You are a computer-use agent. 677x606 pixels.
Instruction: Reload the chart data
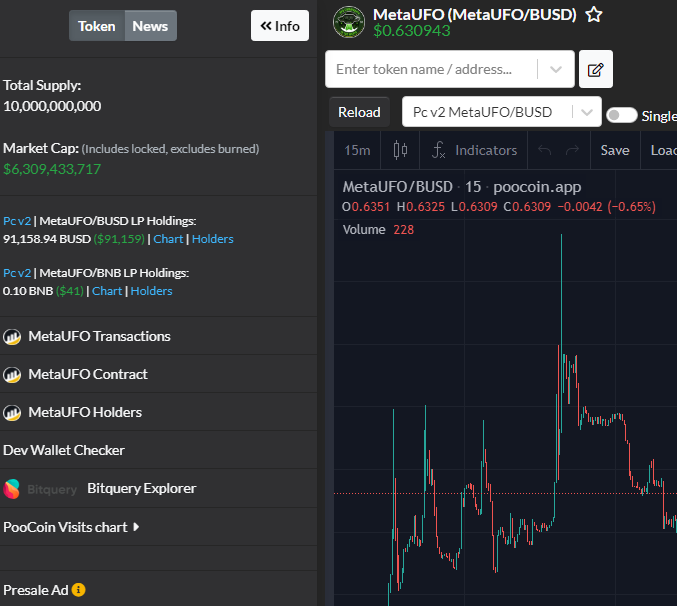(359, 112)
